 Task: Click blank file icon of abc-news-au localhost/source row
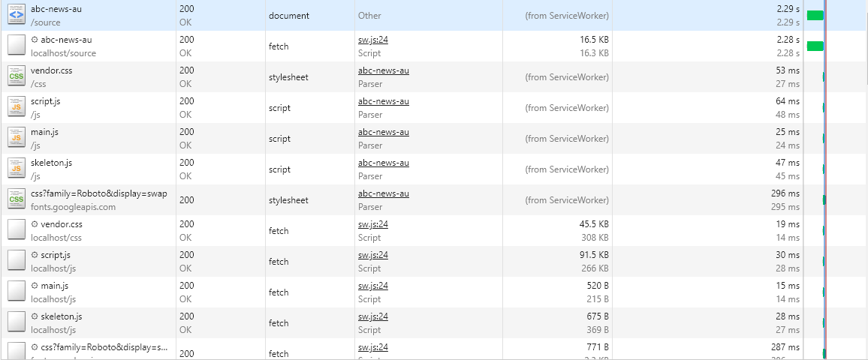pos(16,45)
